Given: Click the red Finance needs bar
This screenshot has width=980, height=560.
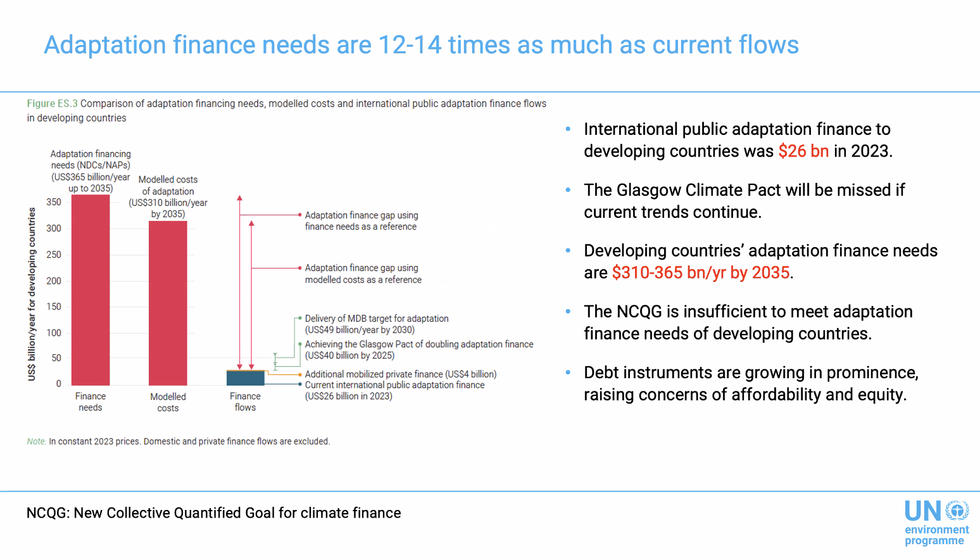Looking at the screenshot, I should tap(91, 290).
